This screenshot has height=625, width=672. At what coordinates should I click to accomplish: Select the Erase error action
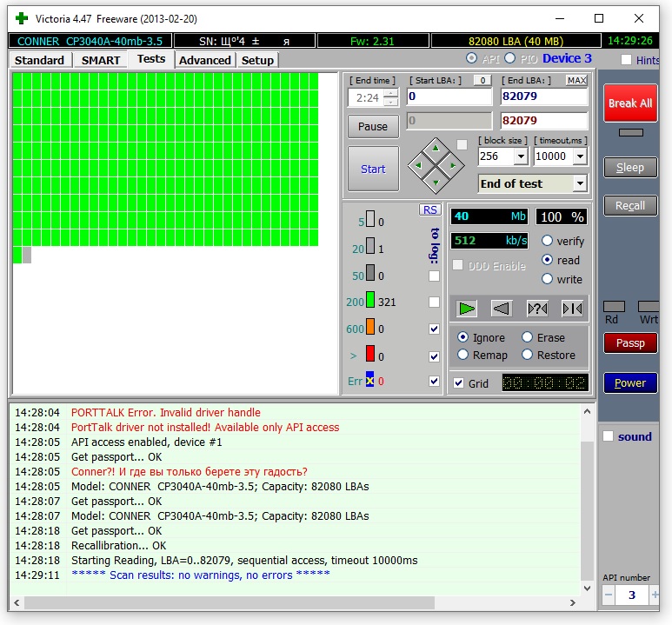click(527, 337)
